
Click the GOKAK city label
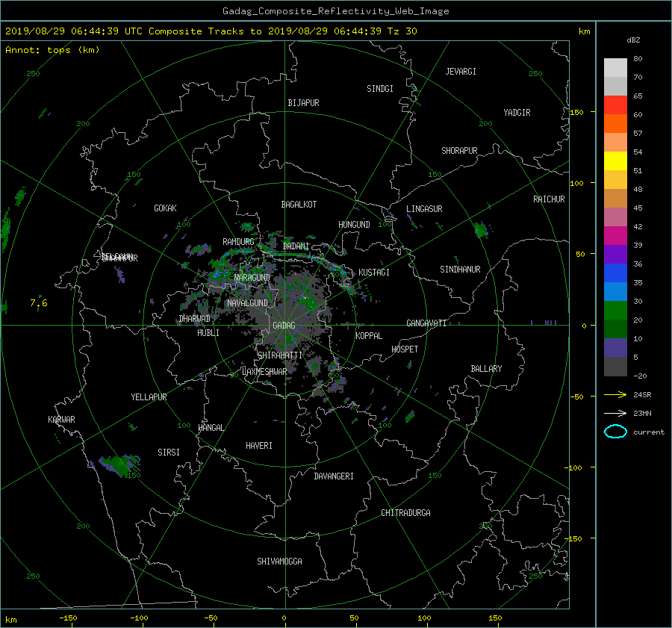[x=165, y=208]
